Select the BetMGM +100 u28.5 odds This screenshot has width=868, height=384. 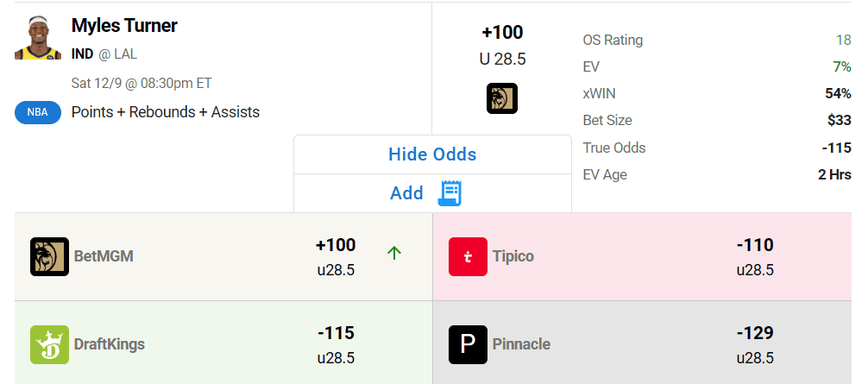click(x=336, y=256)
